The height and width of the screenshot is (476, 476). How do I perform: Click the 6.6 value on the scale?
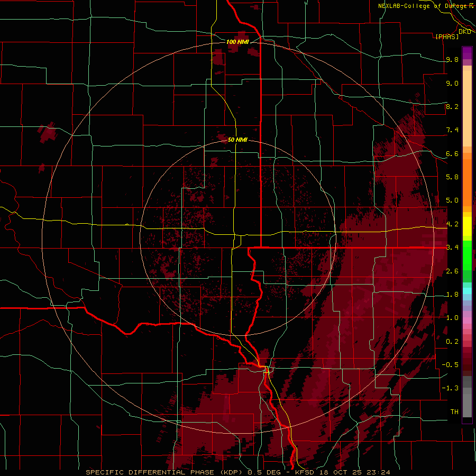(x=452, y=153)
